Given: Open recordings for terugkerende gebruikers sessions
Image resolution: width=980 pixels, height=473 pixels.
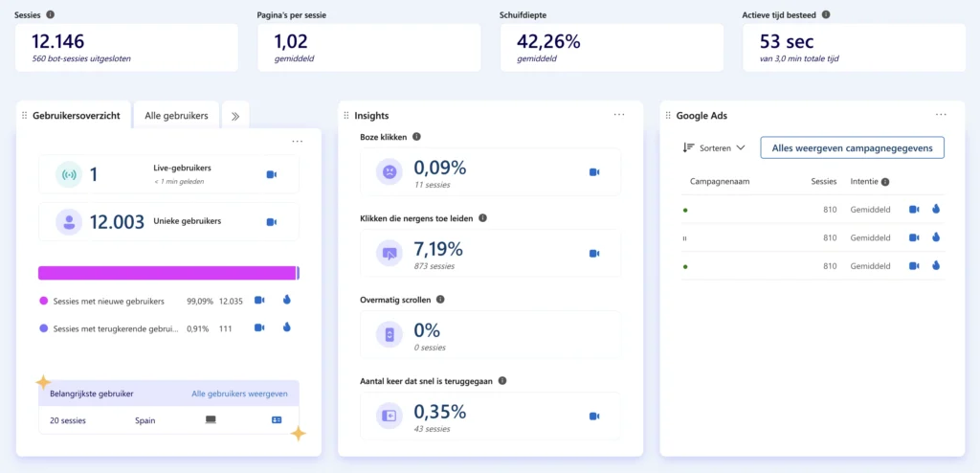Looking at the screenshot, I should 259,327.
